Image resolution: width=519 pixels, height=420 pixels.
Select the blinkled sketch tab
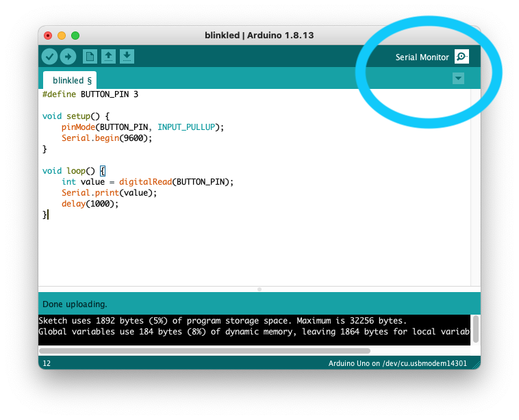pyautogui.click(x=71, y=80)
